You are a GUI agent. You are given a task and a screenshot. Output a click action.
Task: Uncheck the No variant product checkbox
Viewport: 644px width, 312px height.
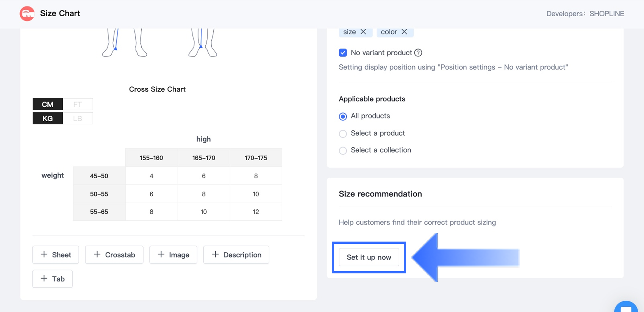(343, 53)
